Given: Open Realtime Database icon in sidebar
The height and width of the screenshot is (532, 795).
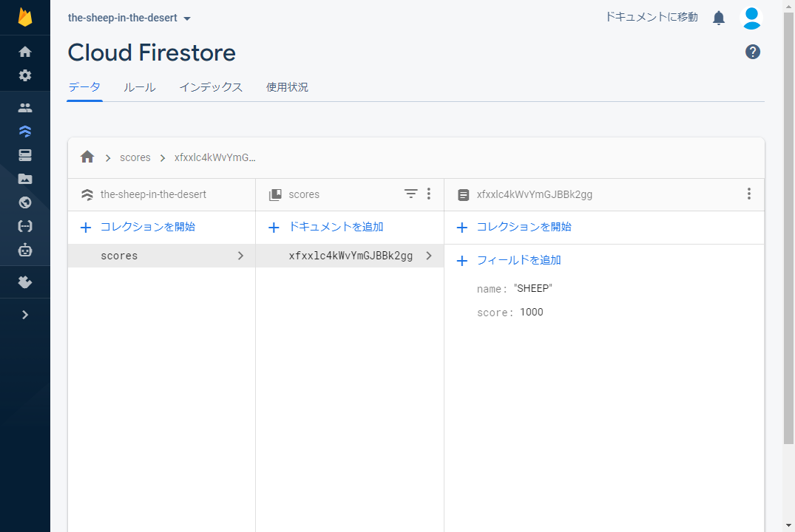Looking at the screenshot, I should click(25, 155).
